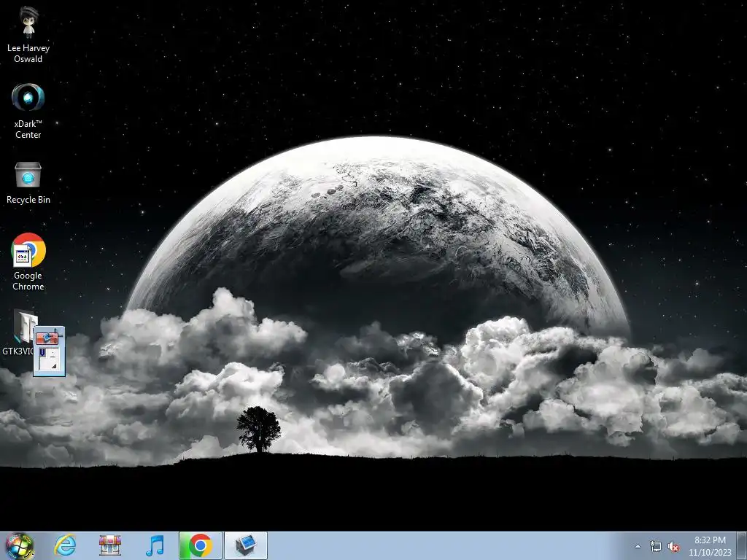The image size is (747, 560).
Task: Select the GTK3VIC folder icon
Action: pos(23,327)
